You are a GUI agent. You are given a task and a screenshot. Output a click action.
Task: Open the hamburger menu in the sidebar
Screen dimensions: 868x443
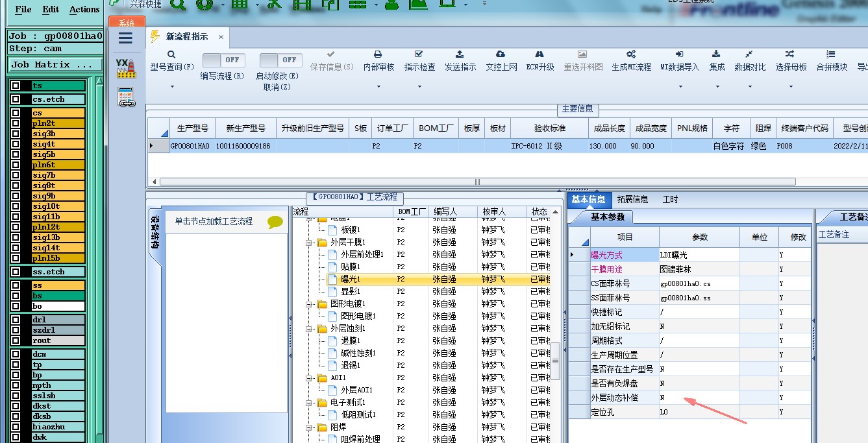pos(125,38)
